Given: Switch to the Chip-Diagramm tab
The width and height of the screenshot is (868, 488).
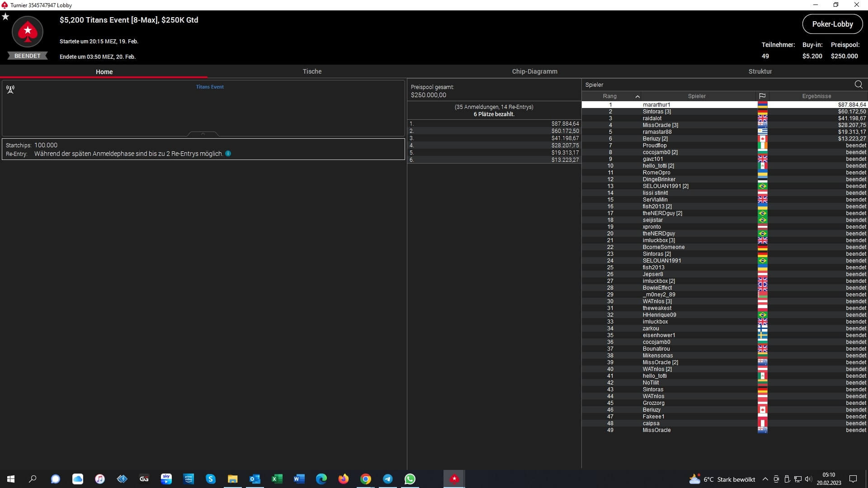Looking at the screenshot, I should [x=534, y=71].
